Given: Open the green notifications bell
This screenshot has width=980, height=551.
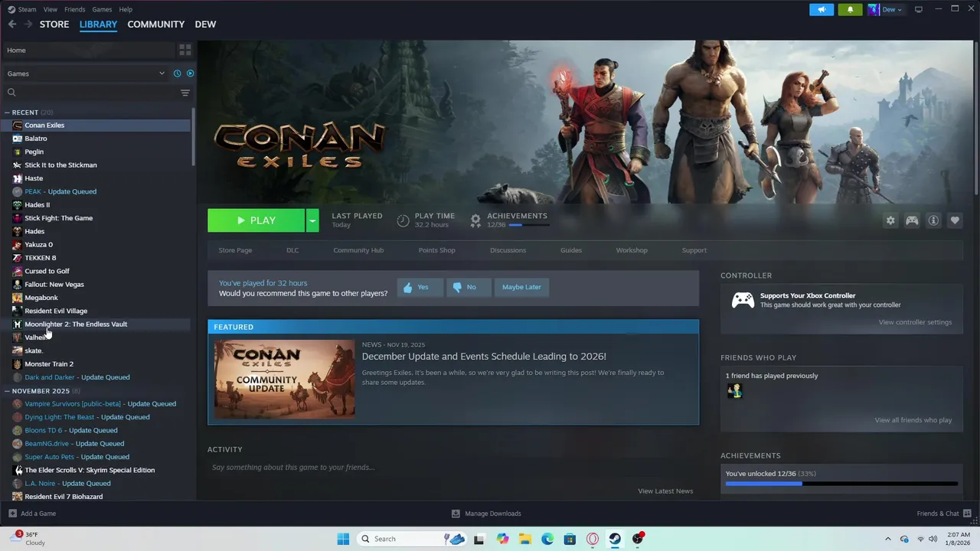Looking at the screenshot, I should pyautogui.click(x=850, y=9).
